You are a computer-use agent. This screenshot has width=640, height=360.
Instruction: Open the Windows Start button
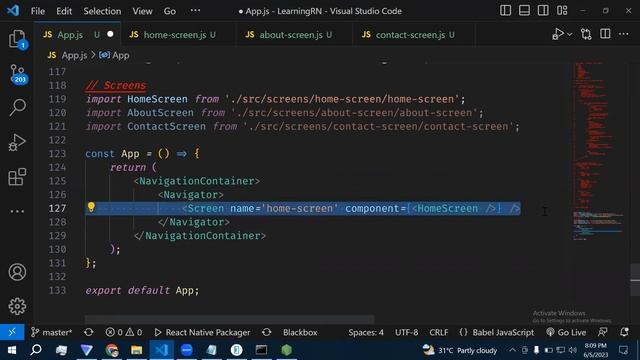pyautogui.click(x=11, y=350)
